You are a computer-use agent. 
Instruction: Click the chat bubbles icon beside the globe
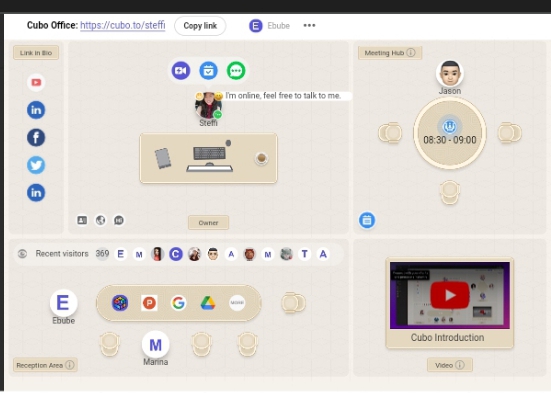pyautogui.click(x=119, y=220)
